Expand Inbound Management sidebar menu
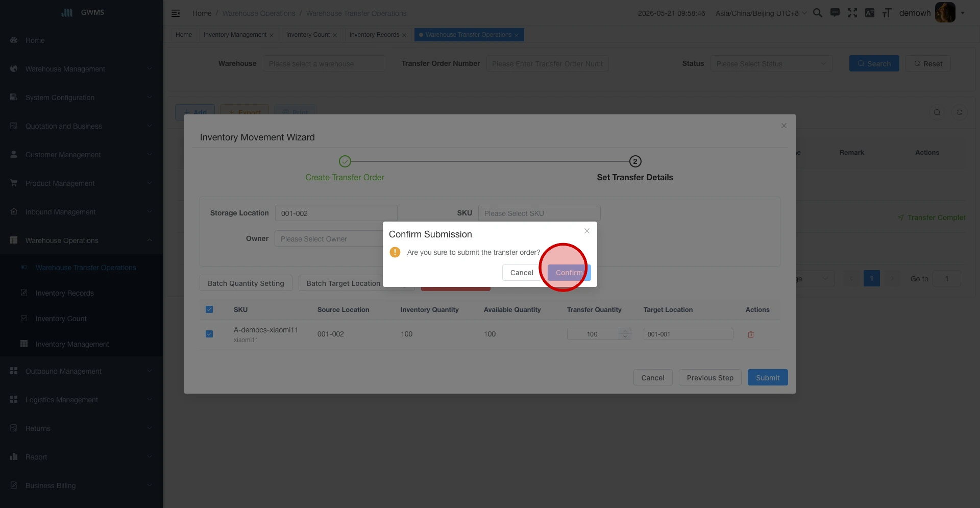This screenshot has height=508, width=980. coord(81,212)
